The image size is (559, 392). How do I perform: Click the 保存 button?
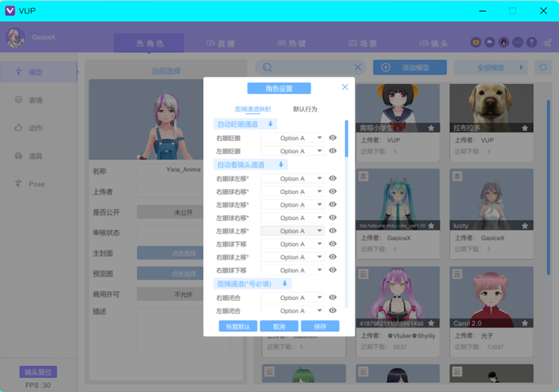point(320,327)
